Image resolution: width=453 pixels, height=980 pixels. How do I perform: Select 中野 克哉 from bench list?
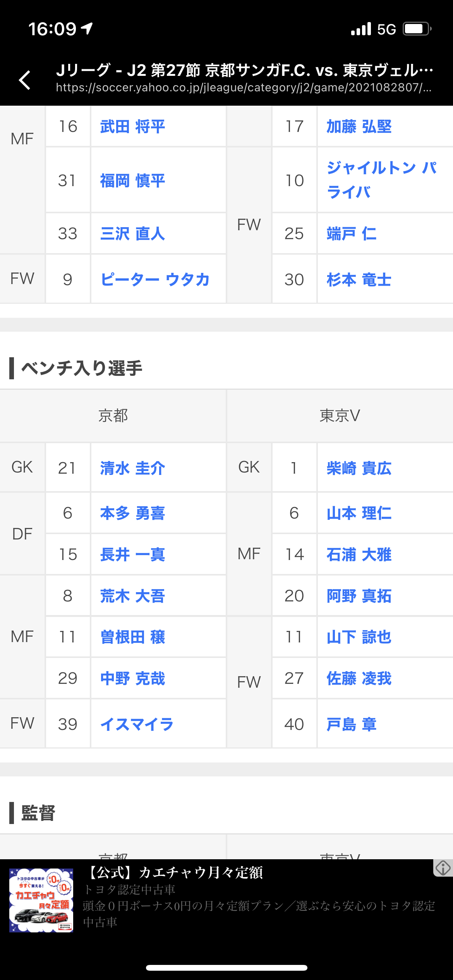coord(133,678)
